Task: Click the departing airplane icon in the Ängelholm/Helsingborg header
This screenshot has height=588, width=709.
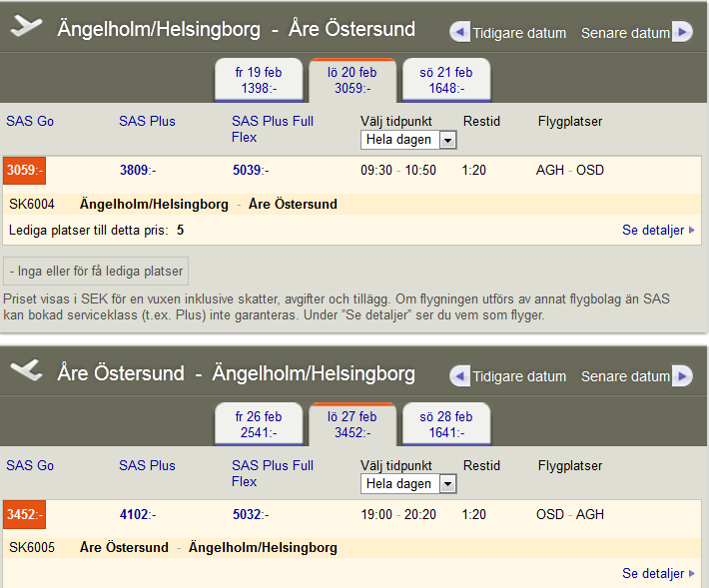Action: click(27, 27)
